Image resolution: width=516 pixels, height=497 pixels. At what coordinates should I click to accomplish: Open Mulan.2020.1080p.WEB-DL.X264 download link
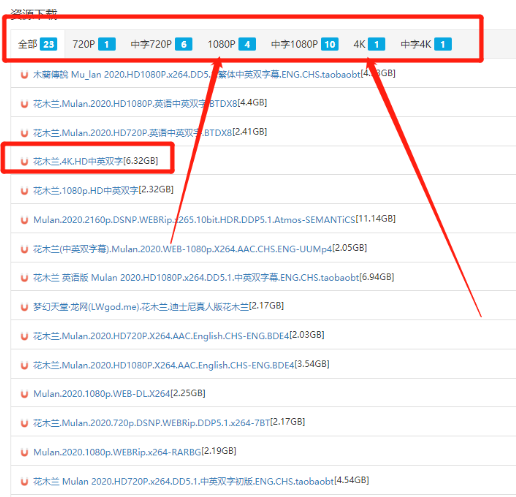[x=119, y=394]
